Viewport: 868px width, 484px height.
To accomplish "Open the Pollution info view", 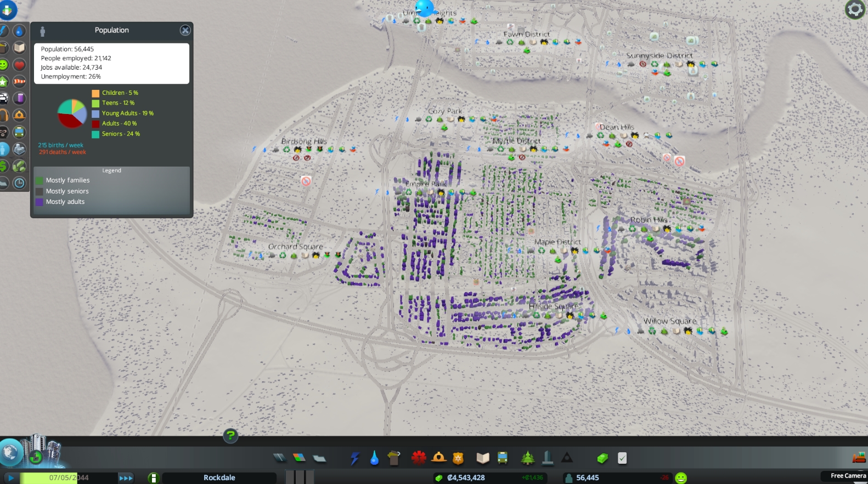I will coord(19,99).
